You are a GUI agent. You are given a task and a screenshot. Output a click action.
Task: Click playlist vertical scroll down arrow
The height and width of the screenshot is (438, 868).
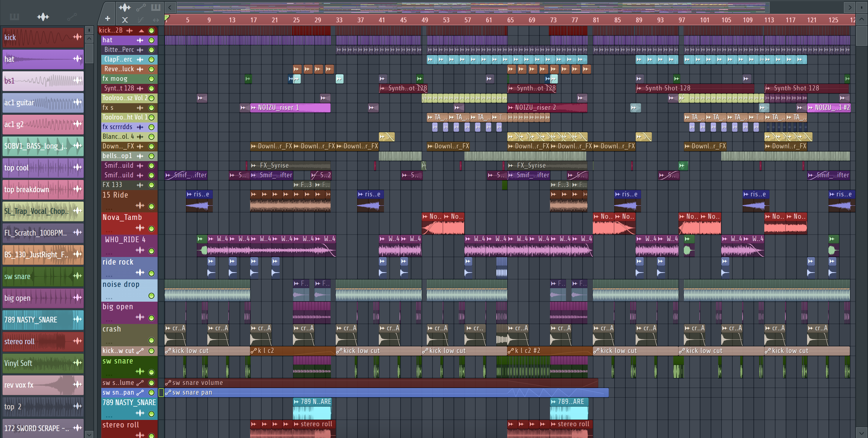coord(862,433)
